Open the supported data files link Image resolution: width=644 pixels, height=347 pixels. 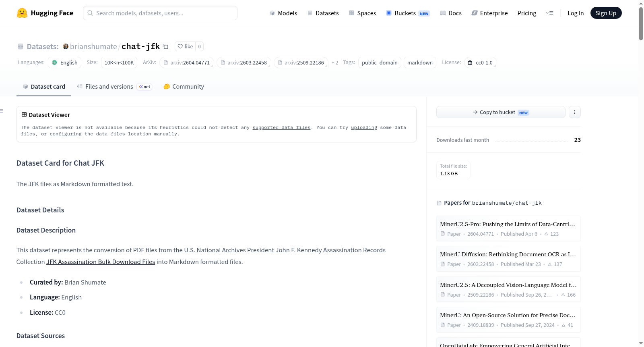click(x=281, y=127)
